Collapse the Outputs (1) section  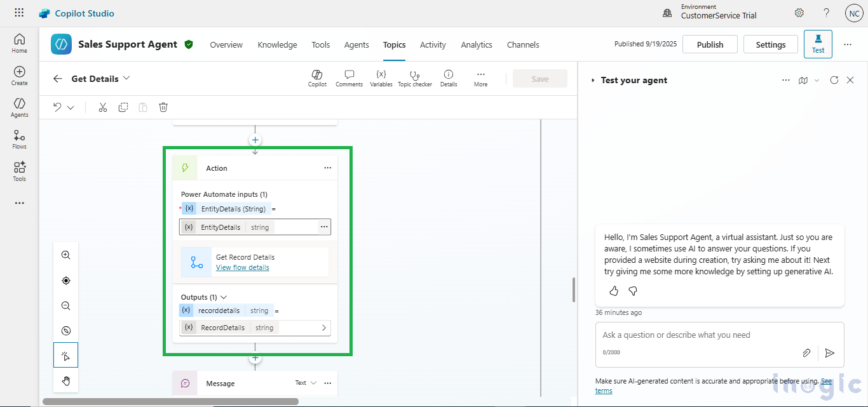click(x=223, y=297)
